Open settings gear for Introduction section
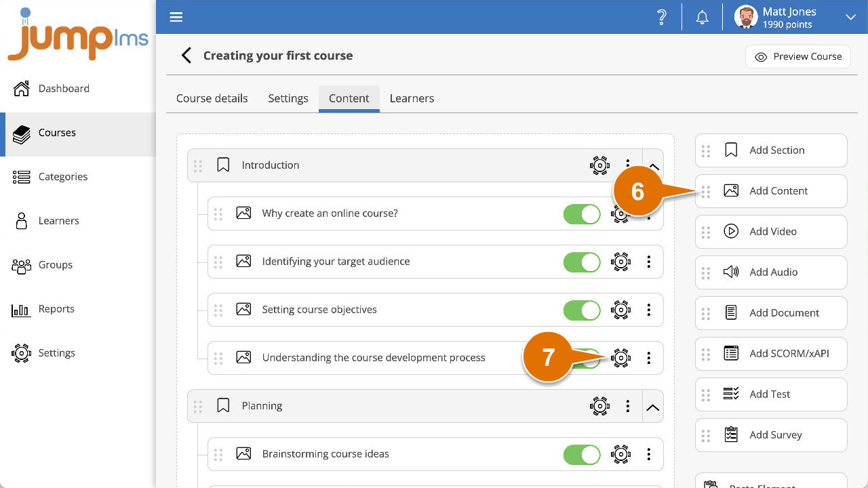This screenshot has height=488, width=868. click(599, 165)
